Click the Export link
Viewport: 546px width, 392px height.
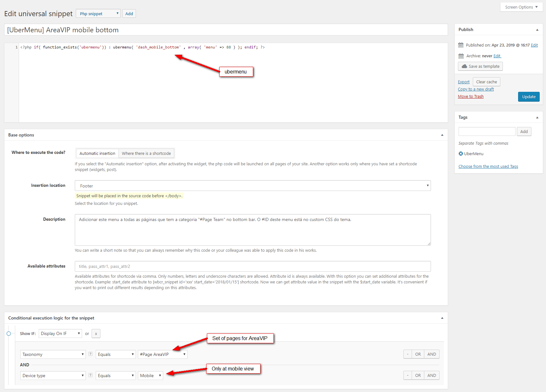(x=464, y=82)
